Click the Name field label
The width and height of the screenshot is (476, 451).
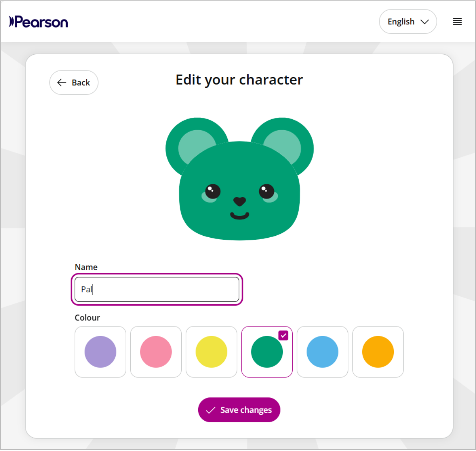(x=86, y=267)
